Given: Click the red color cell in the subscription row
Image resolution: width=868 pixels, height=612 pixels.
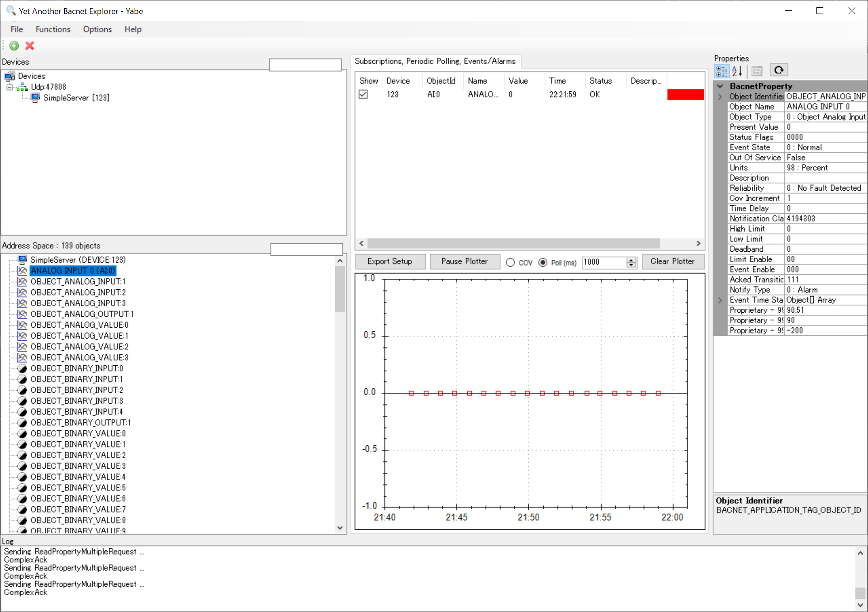Looking at the screenshot, I should (685, 94).
